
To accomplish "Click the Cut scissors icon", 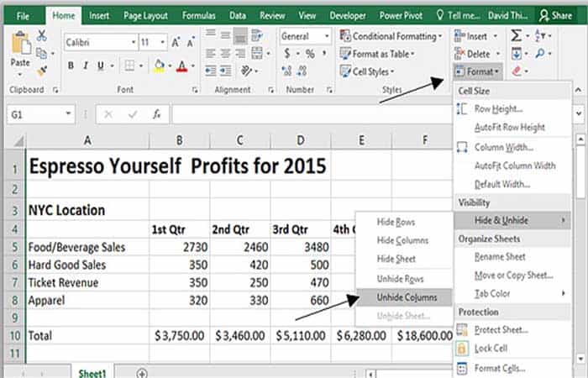I will (x=42, y=36).
